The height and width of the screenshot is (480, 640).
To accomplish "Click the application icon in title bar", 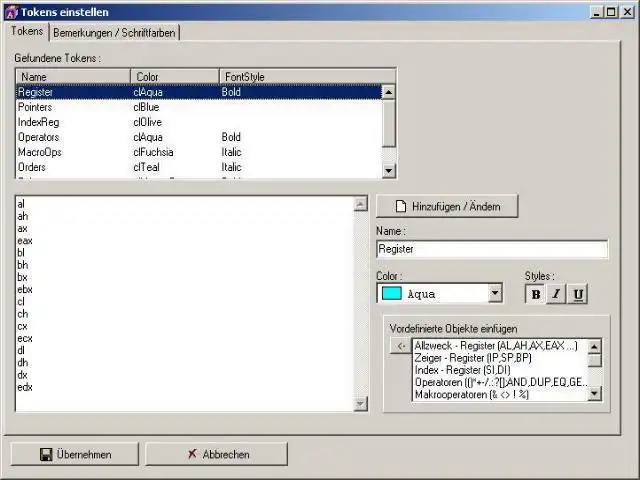I will tap(11, 12).
